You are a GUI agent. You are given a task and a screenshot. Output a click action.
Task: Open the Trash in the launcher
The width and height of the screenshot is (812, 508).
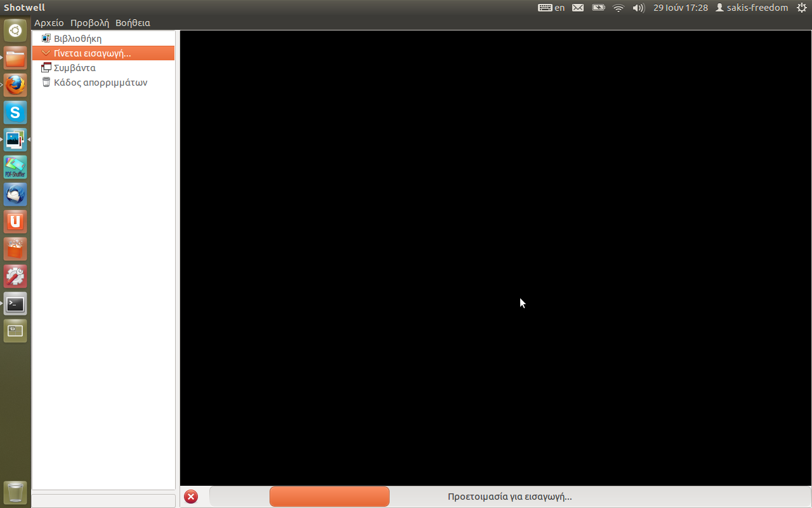(15, 492)
